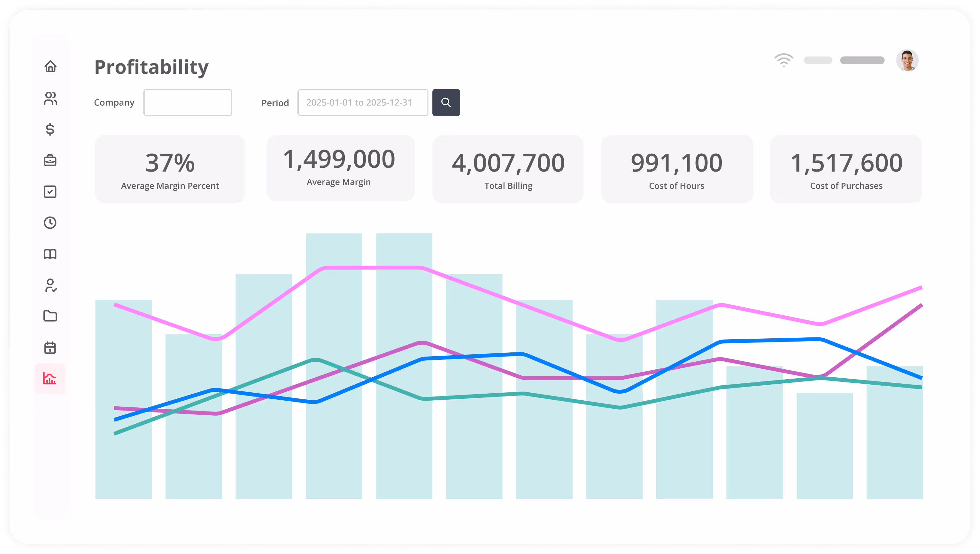Click the magnifying glass search button

pyautogui.click(x=446, y=102)
